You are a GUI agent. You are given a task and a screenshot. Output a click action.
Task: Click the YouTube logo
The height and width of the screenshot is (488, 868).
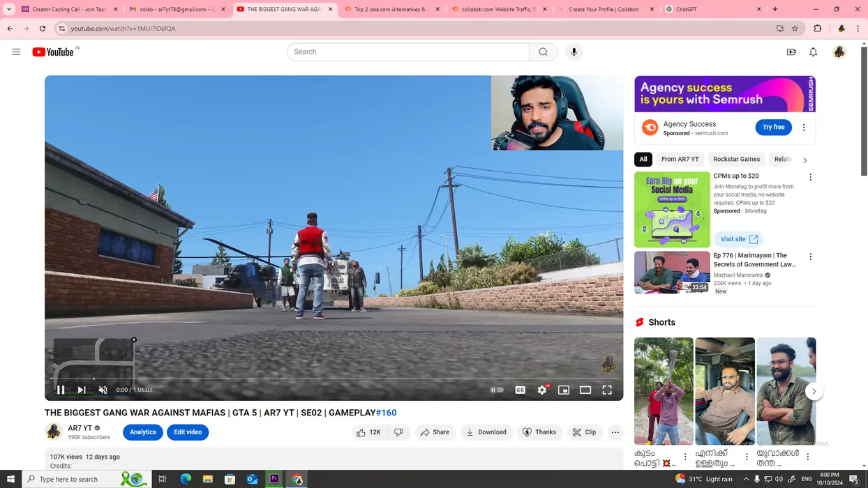[x=53, y=52]
